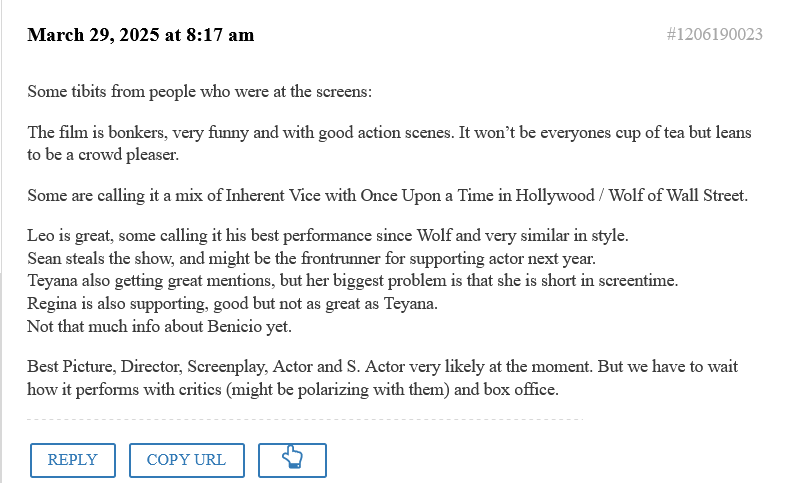Copy the comment link with COPY URL
The width and height of the screenshot is (788, 483).
pos(186,460)
